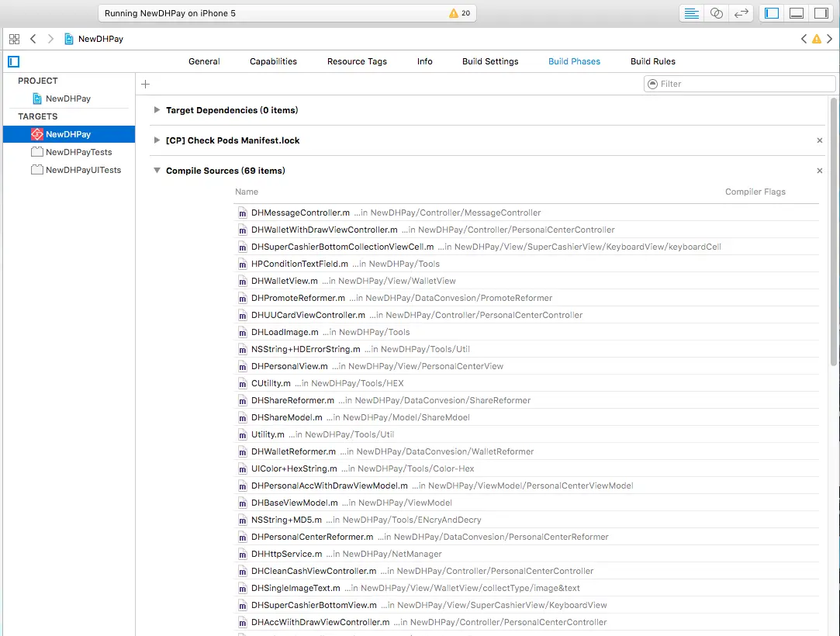Screen dimensions: 840x636
Task: Switch to Build Settings tab
Action: point(490,61)
